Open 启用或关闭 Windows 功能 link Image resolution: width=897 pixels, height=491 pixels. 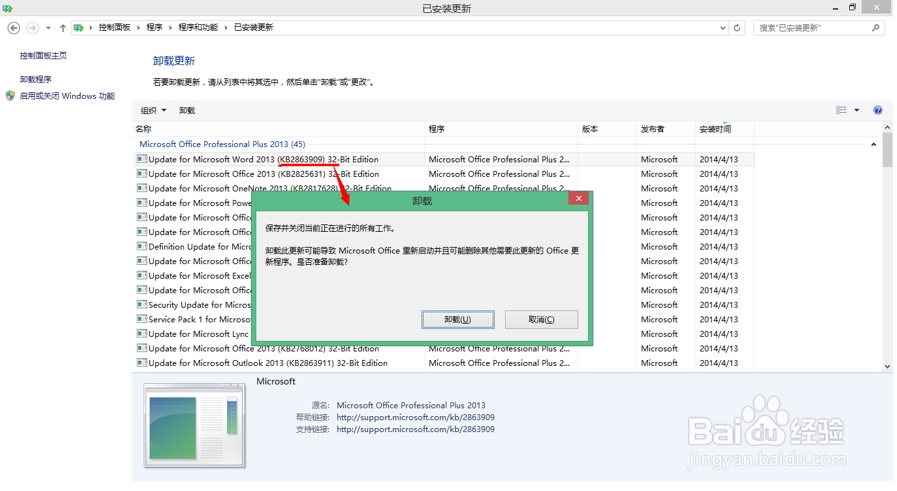[67, 96]
